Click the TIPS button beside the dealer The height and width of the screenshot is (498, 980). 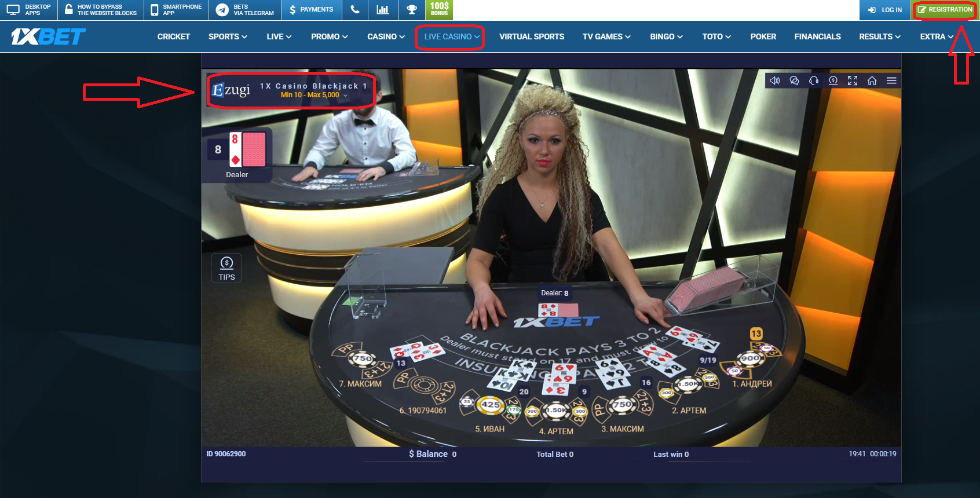(x=226, y=268)
